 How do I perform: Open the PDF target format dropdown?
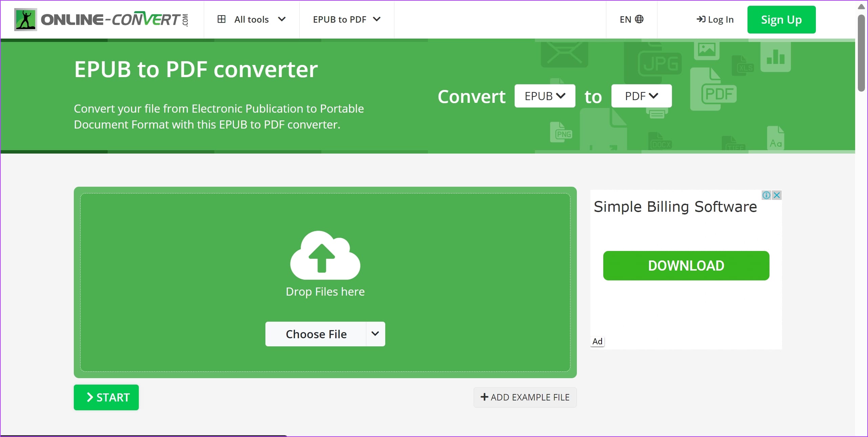(x=641, y=96)
